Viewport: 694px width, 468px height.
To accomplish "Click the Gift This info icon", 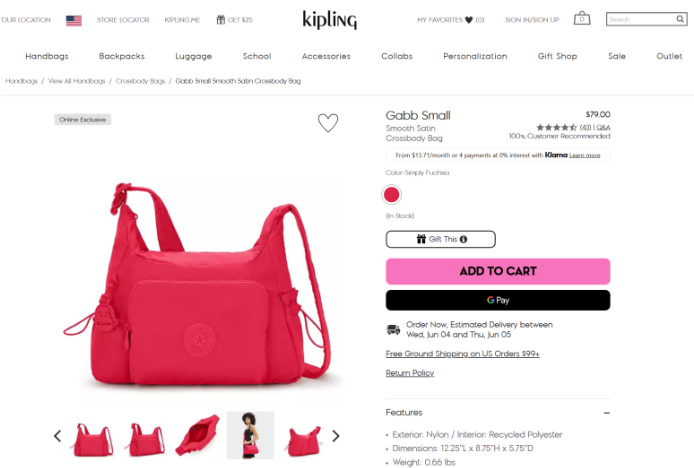I will click(x=463, y=239).
